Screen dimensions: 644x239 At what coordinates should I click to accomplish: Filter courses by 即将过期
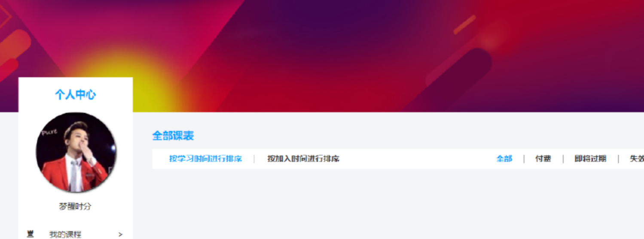point(590,159)
